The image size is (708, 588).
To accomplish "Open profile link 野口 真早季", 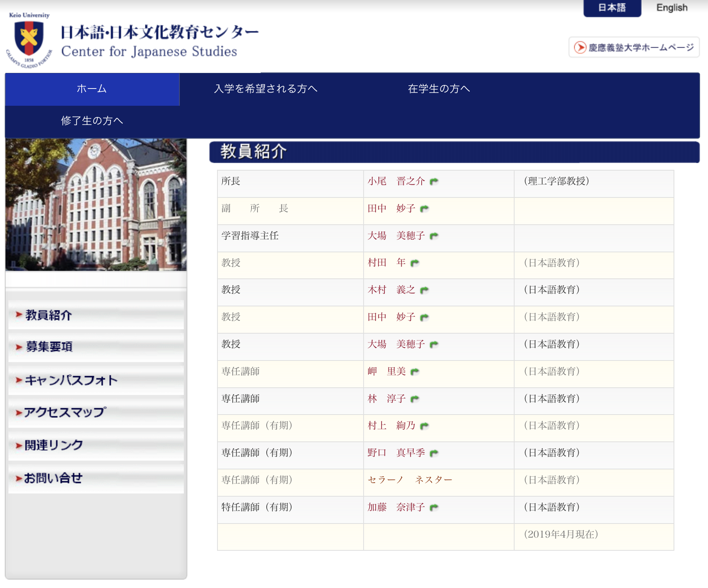I will tap(396, 453).
